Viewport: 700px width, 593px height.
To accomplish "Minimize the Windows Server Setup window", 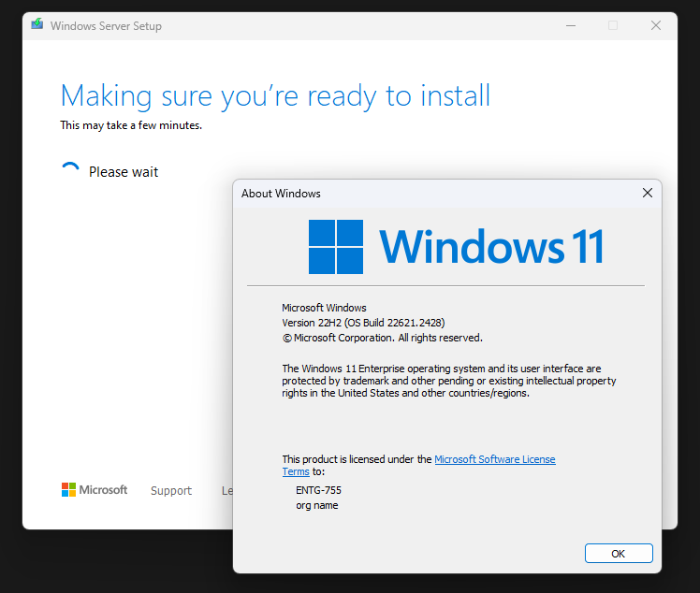I will [571, 25].
